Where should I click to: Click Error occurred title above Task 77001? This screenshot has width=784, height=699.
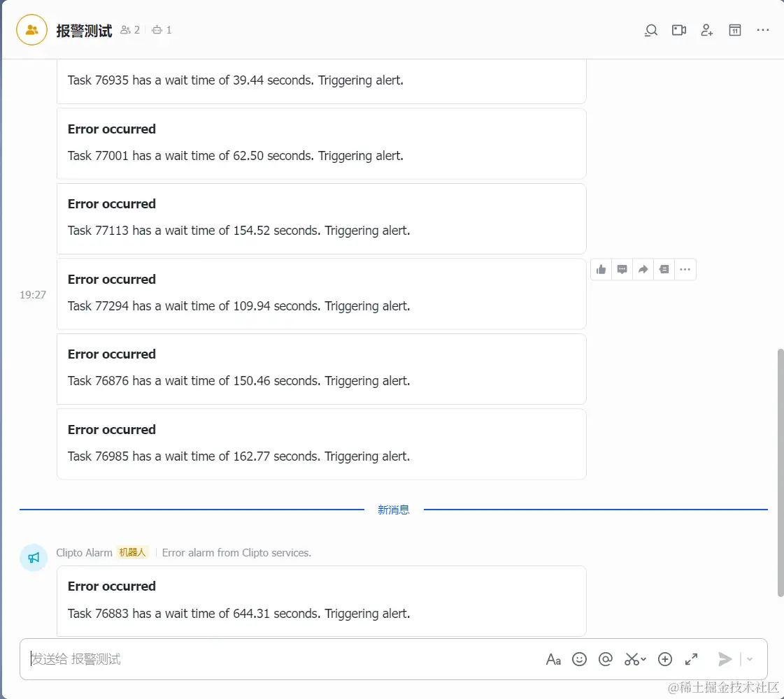[x=111, y=129]
